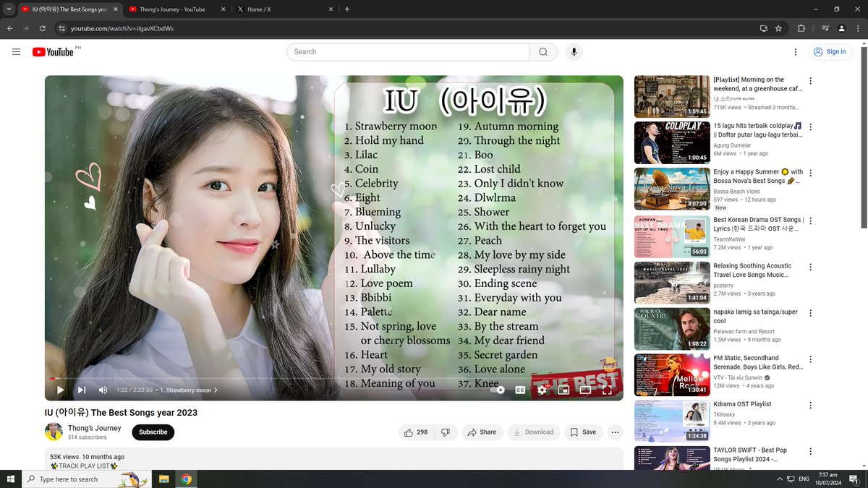Save the video to a playlist
This screenshot has height=488, width=868.
pyautogui.click(x=583, y=432)
